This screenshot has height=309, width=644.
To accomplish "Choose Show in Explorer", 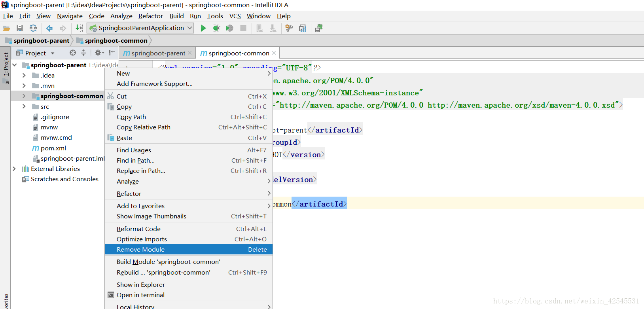I will pyautogui.click(x=189, y=284).
